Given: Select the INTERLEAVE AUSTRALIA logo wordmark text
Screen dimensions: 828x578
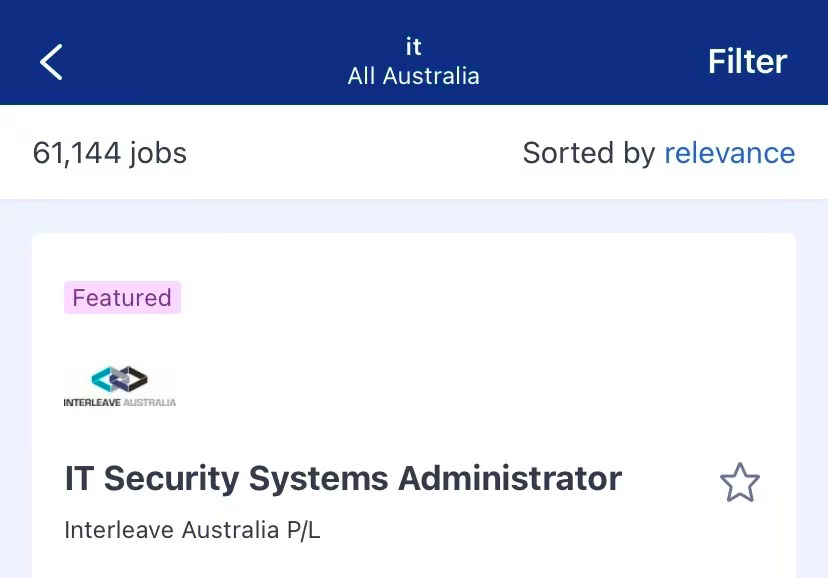Looking at the screenshot, I should pyautogui.click(x=119, y=402).
